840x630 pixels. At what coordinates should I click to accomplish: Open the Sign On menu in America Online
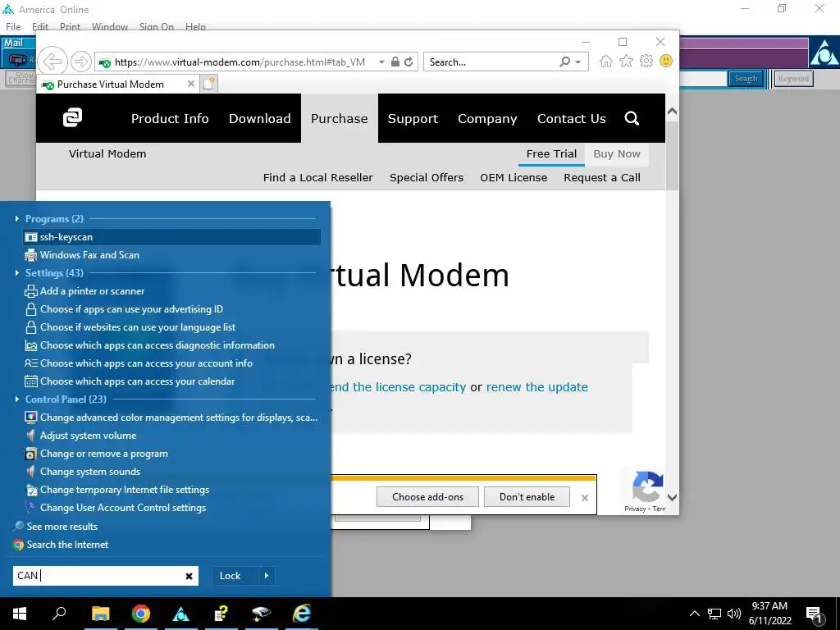point(157,26)
